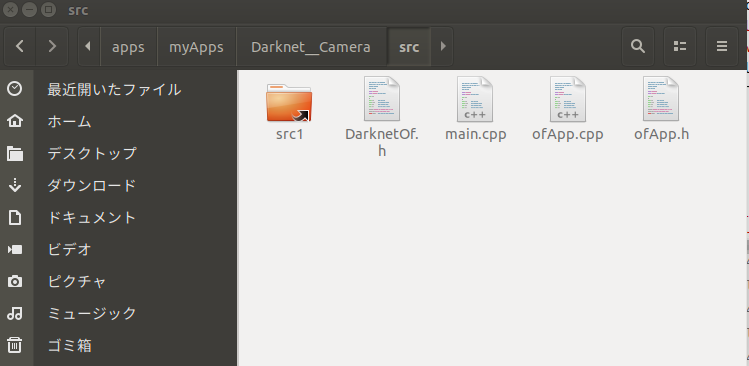
Task: Click the desktop folder icon in the sidebar
Action: [x=15, y=153]
